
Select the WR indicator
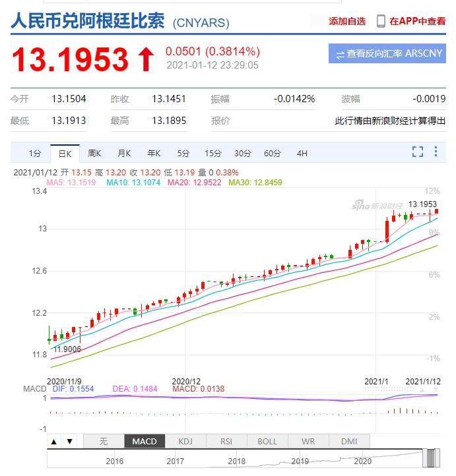(308, 442)
